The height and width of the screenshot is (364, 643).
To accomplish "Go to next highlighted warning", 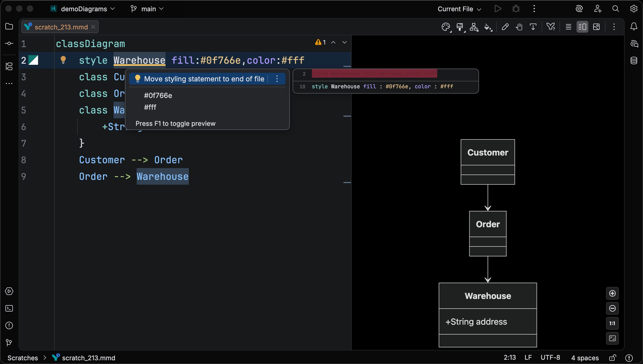I will [345, 42].
